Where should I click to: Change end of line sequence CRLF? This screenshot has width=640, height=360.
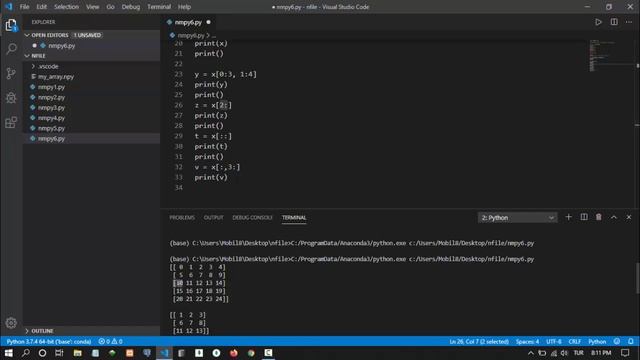pos(574,341)
